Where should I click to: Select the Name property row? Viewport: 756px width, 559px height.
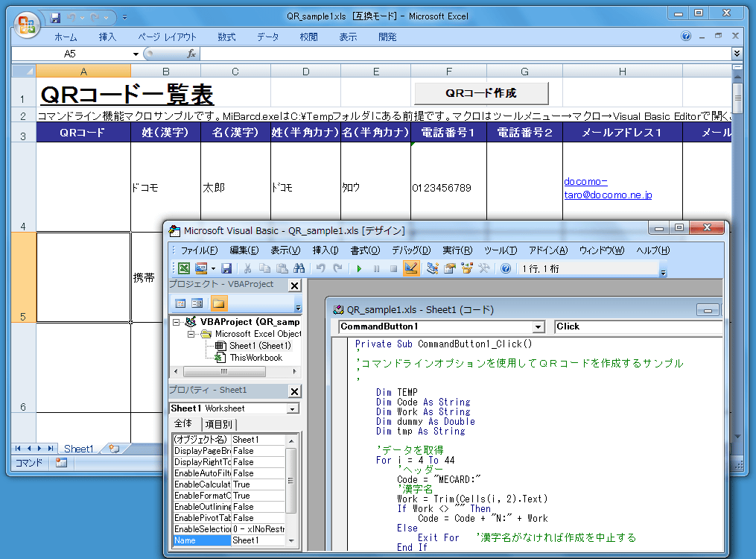tap(229, 540)
